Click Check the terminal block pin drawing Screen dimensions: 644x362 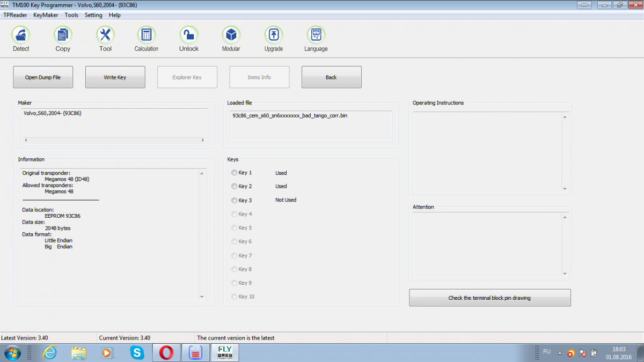click(489, 298)
